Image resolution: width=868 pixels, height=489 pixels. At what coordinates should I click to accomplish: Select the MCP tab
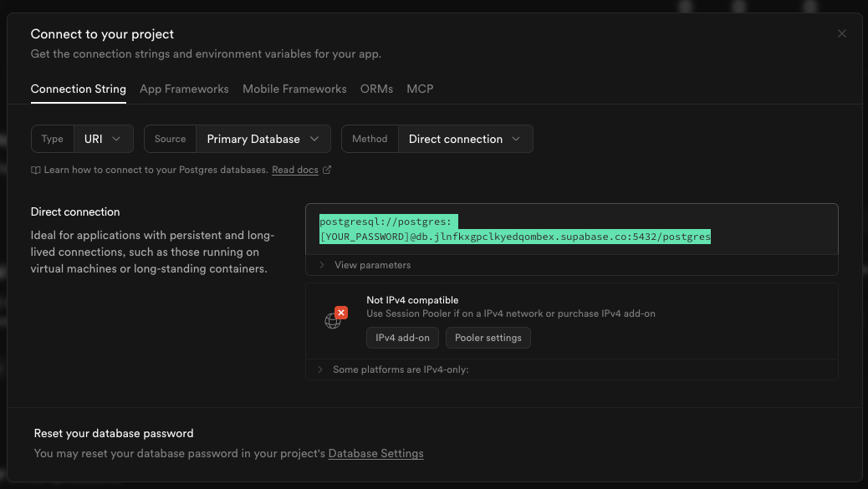(420, 89)
